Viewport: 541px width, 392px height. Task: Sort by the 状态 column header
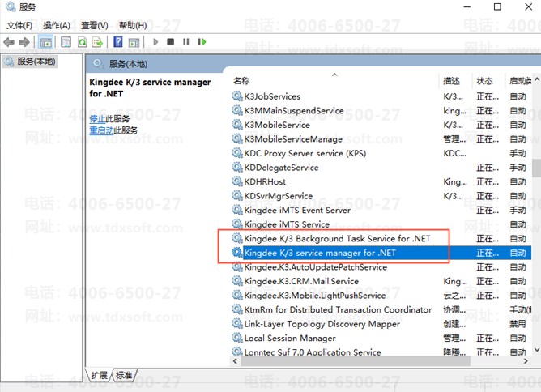point(484,81)
